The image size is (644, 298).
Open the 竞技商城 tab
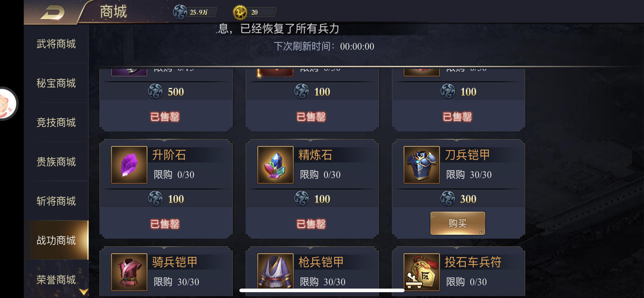(x=56, y=122)
